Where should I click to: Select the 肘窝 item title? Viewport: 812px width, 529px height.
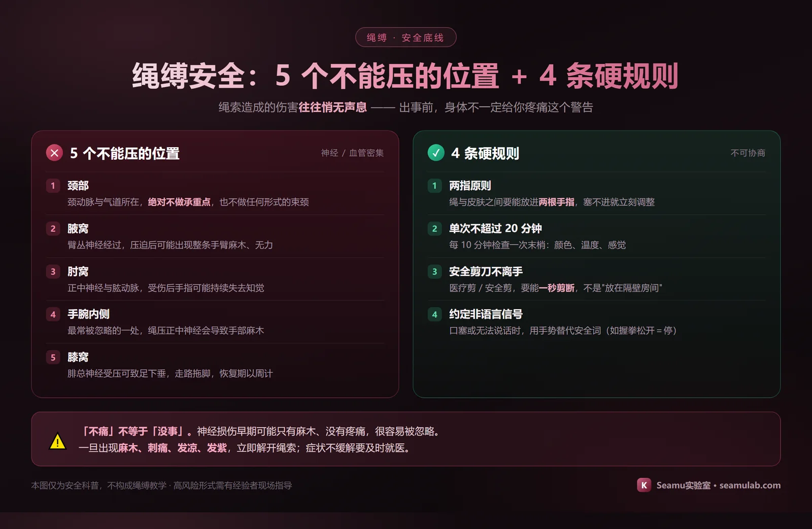pyautogui.click(x=78, y=271)
